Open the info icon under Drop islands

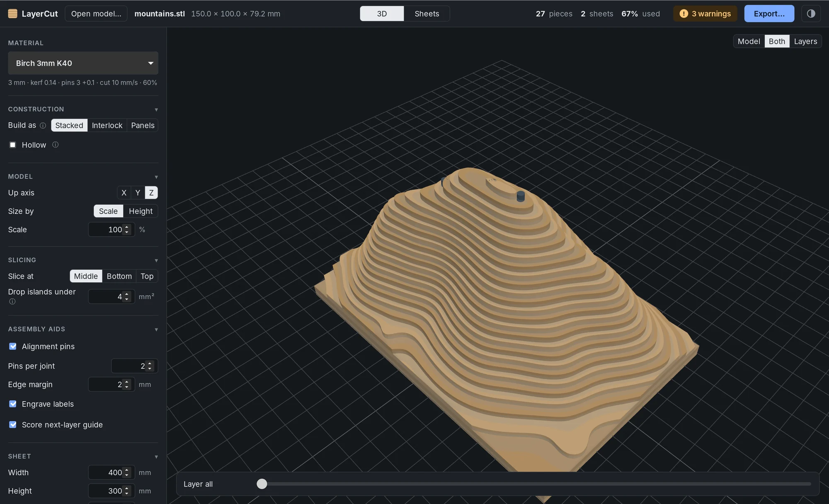[12, 302]
